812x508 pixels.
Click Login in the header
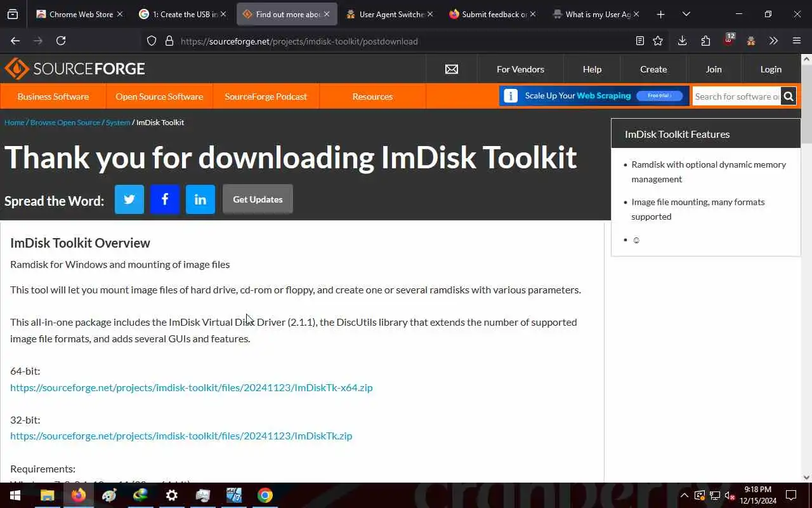pyautogui.click(x=771, y=69)
